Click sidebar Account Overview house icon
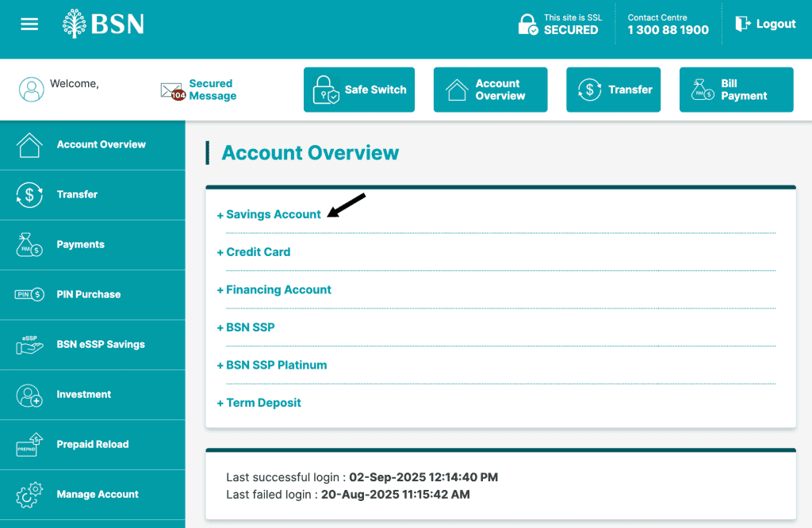This screenshot has height=528, width=812. [x=29, y=145]
